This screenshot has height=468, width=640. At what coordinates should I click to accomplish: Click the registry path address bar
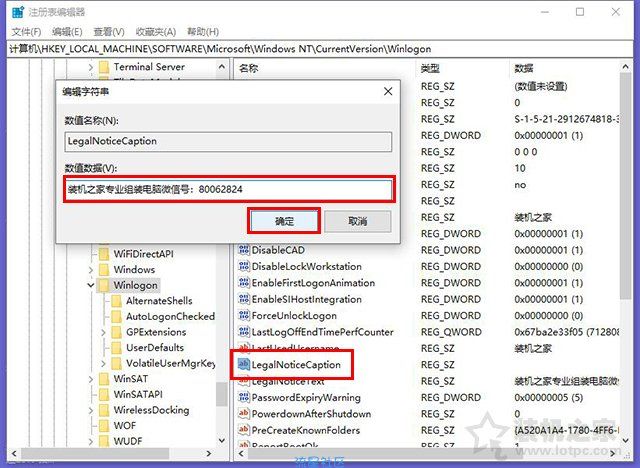click(x=320, y=49)
